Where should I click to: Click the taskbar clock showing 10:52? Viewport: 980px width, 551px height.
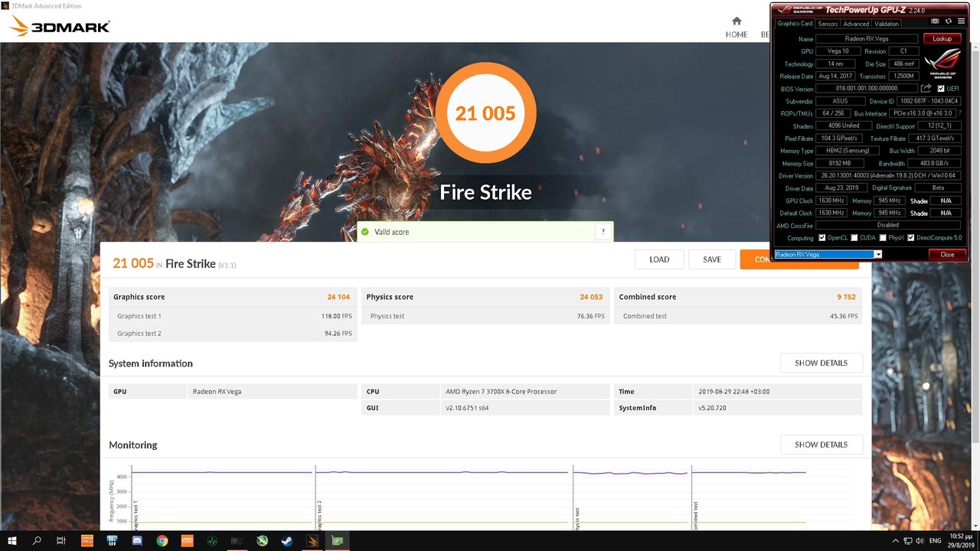tap(959, 541)
